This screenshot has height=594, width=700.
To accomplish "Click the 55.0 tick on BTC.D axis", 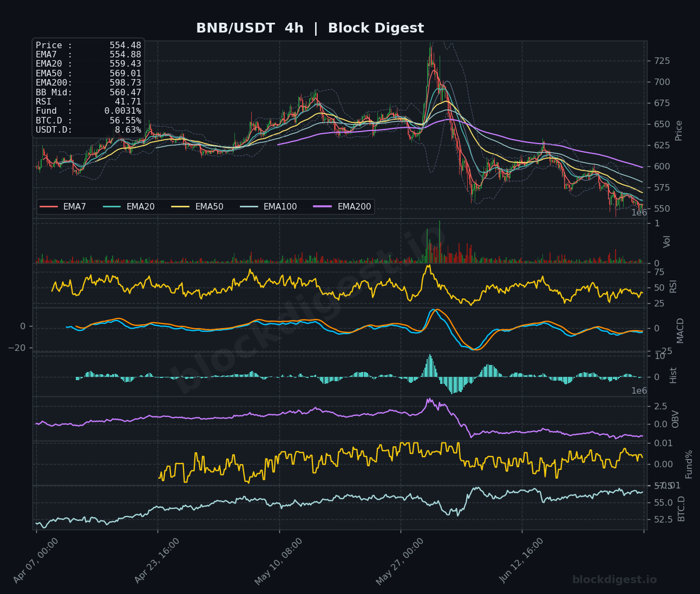I will [x=663, y=503].
